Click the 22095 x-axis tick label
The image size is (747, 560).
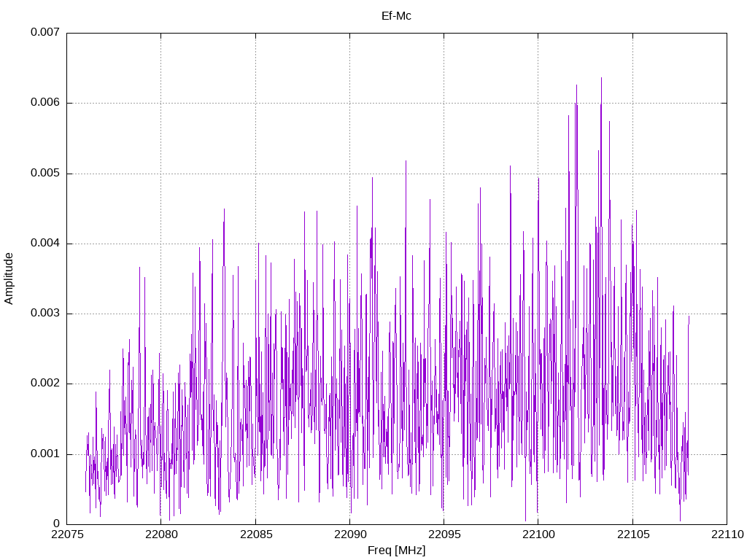point(444,534)
